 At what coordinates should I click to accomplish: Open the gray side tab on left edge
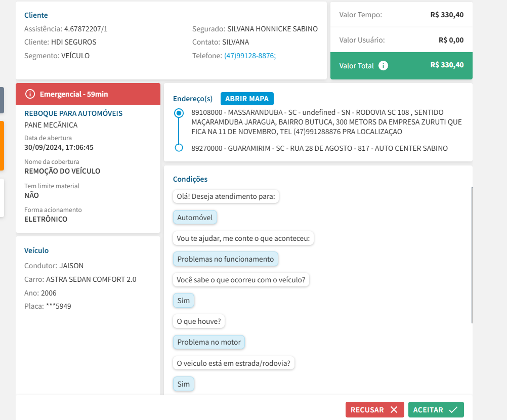[x=2, y=100]
